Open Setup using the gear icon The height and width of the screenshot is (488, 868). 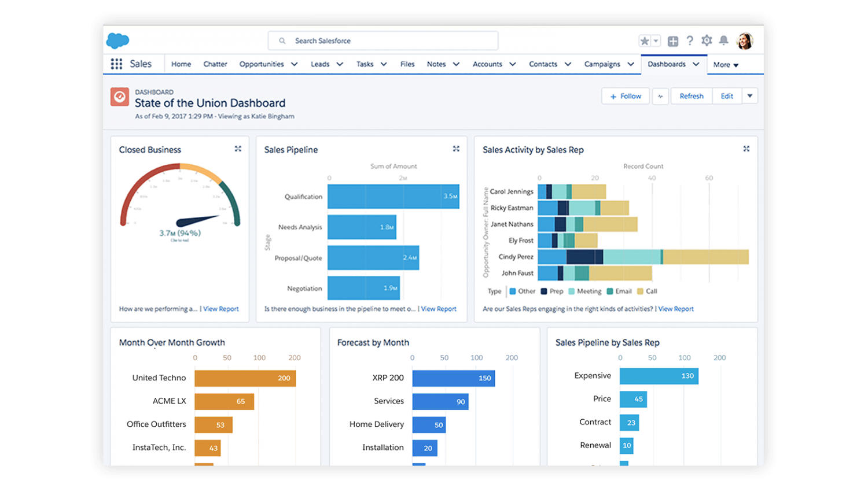tap(707, 40)
